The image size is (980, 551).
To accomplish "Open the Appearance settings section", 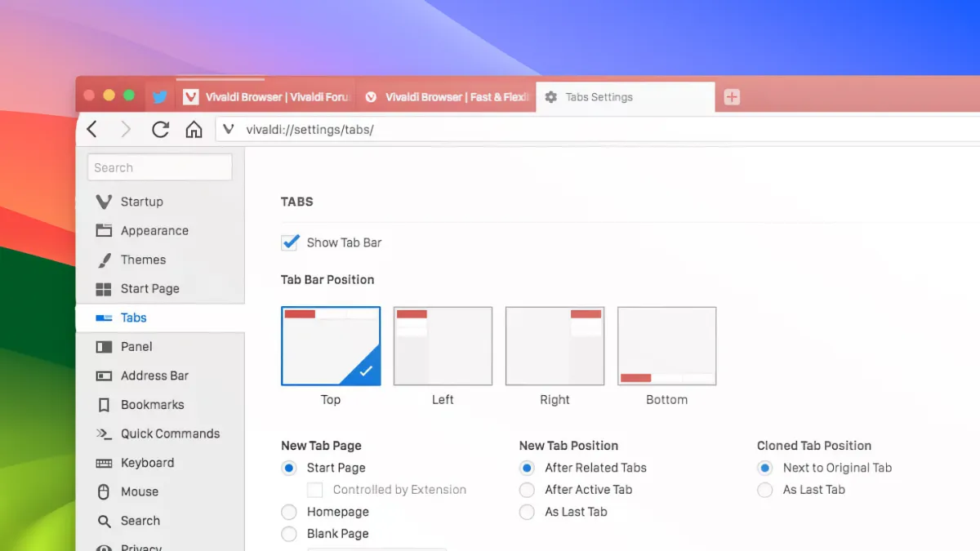I will tap(154, 231).
